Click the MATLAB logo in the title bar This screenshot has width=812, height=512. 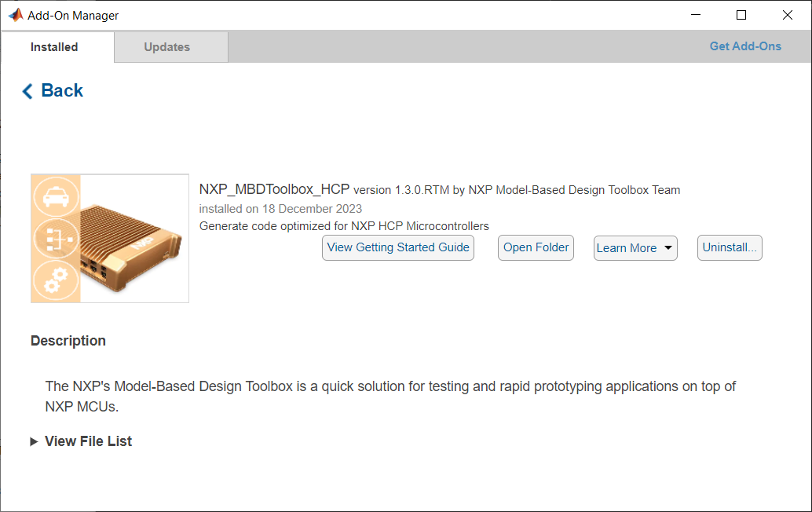click(x=14, y=14)
